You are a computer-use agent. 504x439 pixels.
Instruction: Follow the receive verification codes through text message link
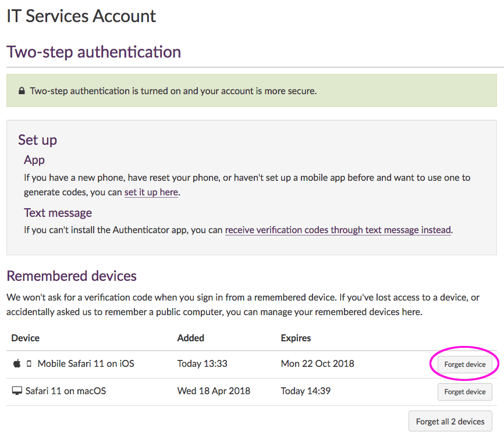click(x=338, y=230)
